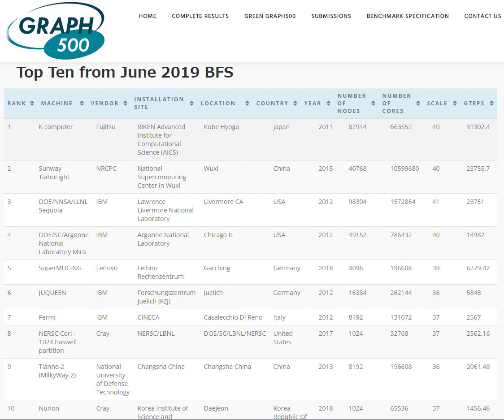Sort by Number of Nodes arrows
The image size is (504, 420).
[373, 103]
